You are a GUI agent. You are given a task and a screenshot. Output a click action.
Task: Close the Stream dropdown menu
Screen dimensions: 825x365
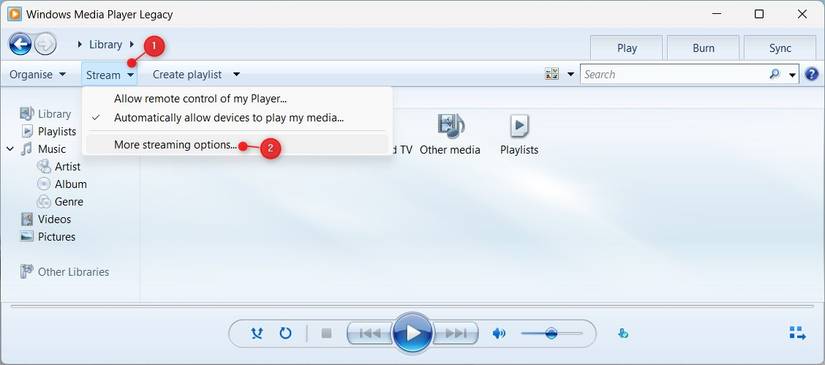(110, 75)
